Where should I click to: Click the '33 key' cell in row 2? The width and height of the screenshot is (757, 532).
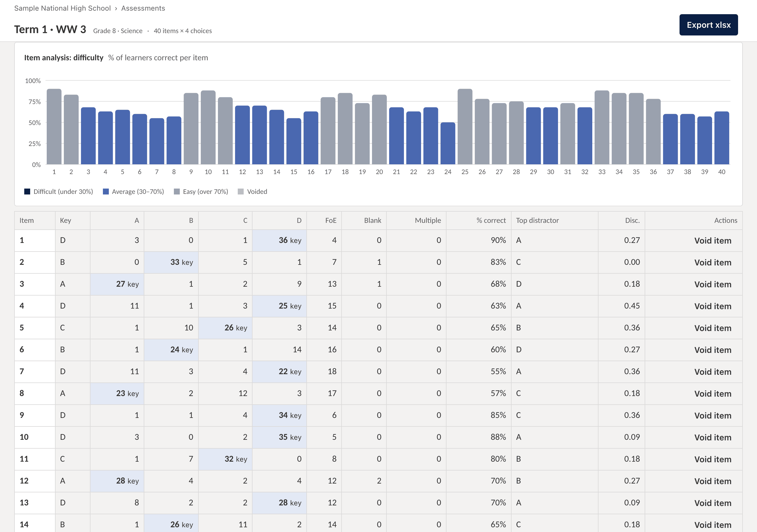(x=171, y=262)
